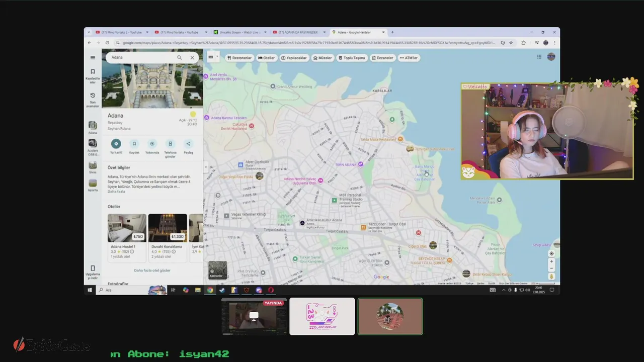Click the Adana mosque header photo
The image size is (644, 362).
(152, 85)
